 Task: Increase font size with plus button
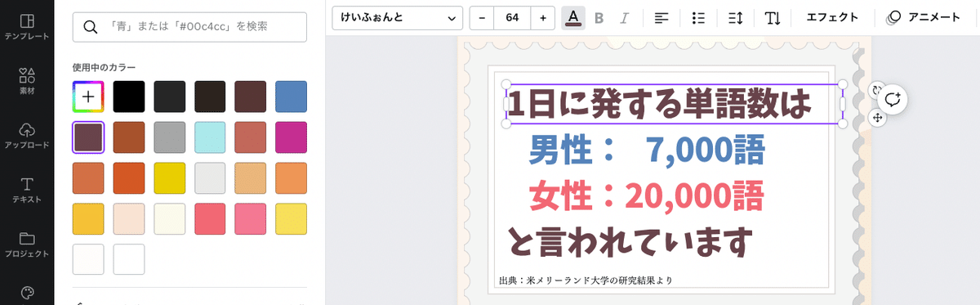(543, 17)
